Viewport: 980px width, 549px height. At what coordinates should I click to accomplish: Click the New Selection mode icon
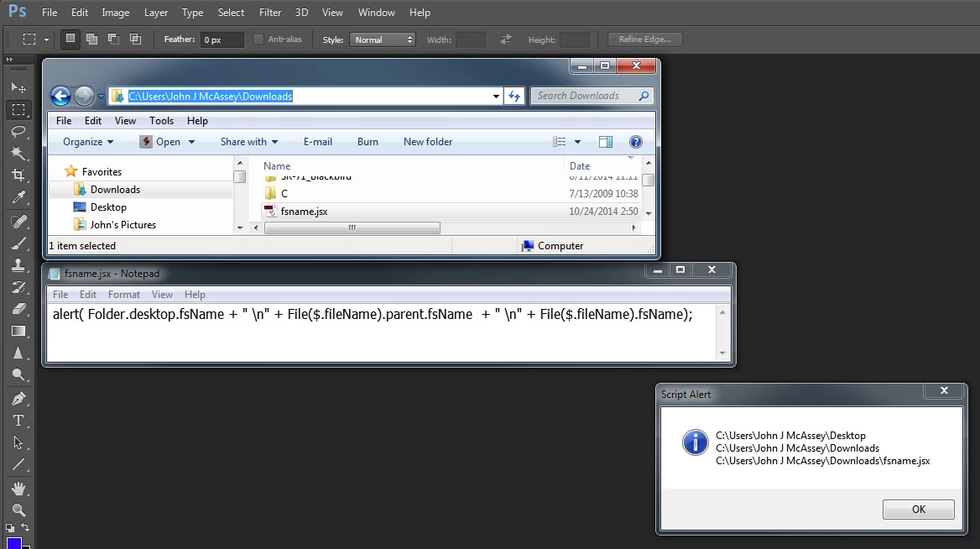click(x=70, y=39)
